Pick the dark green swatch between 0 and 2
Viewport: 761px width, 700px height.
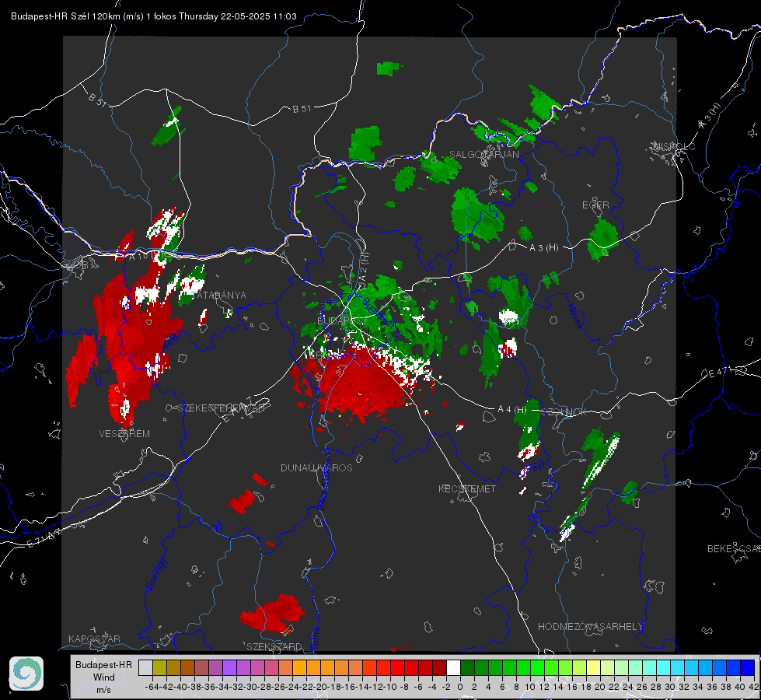coord(467,667)
